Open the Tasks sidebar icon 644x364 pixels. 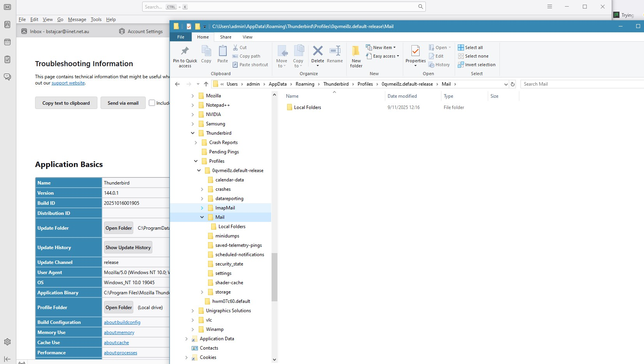(x=7, y=60)
